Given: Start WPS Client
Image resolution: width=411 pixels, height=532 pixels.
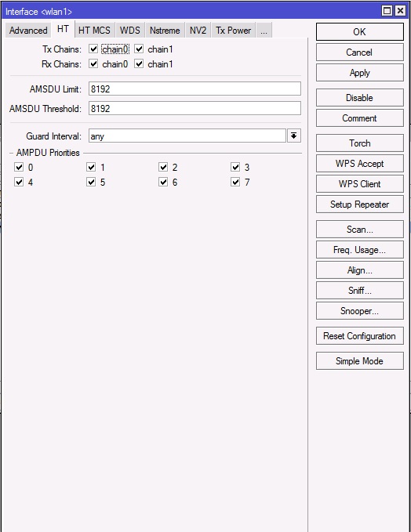Looking at the screenshot, I should (x=360, y=184).
